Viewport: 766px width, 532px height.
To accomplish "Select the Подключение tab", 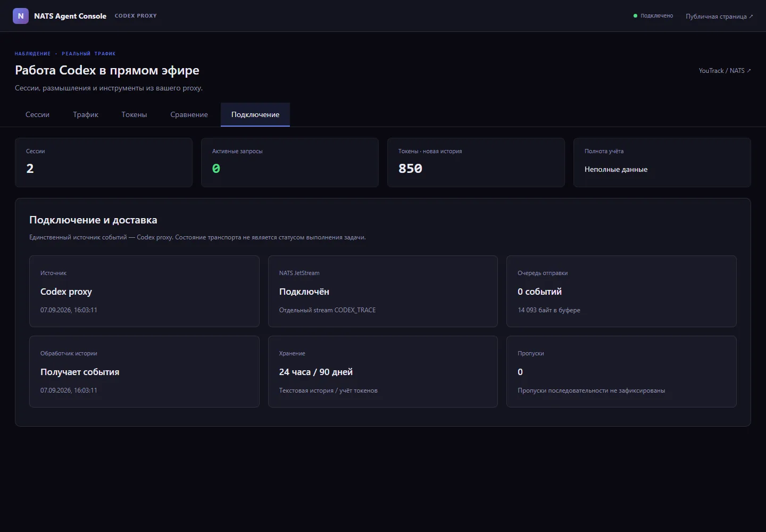I will (255, 114).
